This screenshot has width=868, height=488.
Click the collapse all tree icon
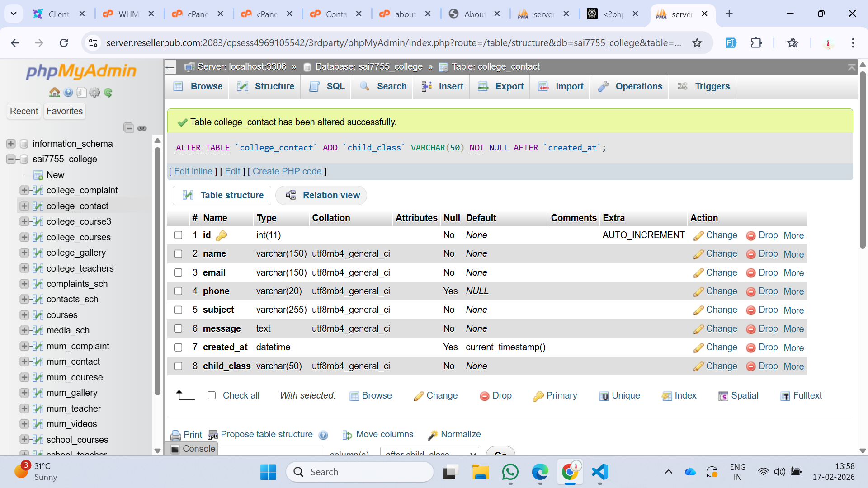[x=128, y=128]
